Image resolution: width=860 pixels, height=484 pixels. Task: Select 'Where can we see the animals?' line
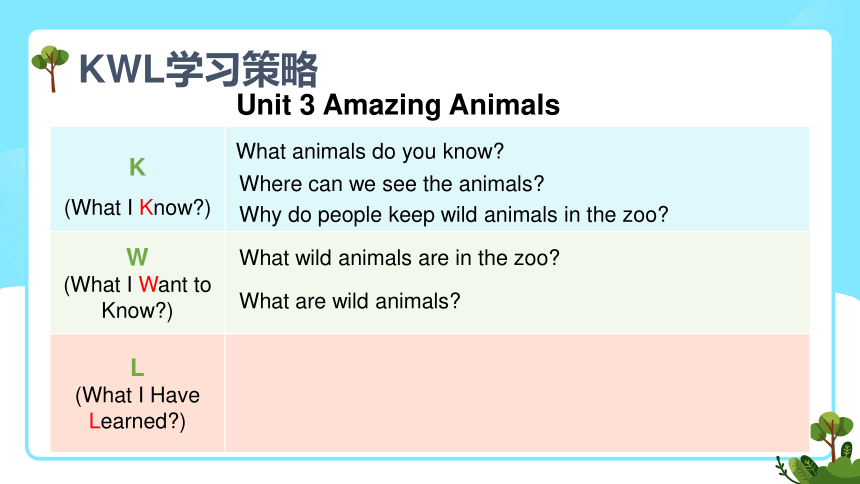click(392, 184)
